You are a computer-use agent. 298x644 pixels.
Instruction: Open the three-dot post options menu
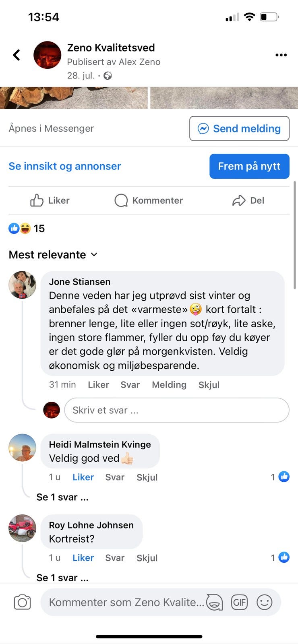(x=281, y=55)
